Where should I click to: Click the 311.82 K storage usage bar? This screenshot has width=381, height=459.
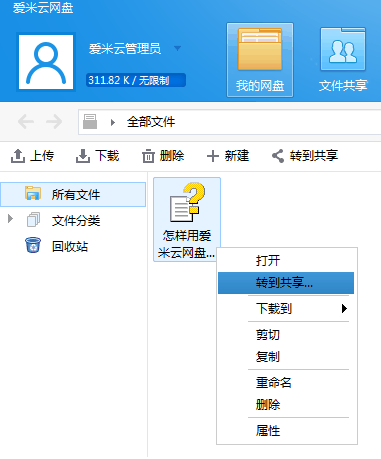point(136,80)
